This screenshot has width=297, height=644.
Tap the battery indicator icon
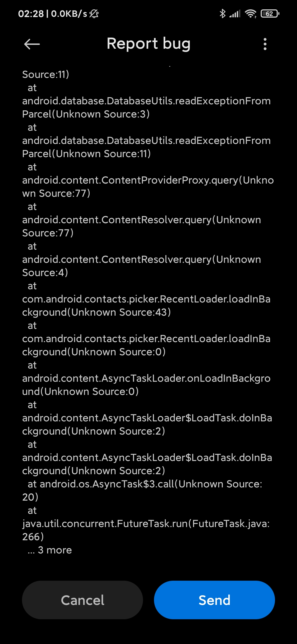coord(270,13)
